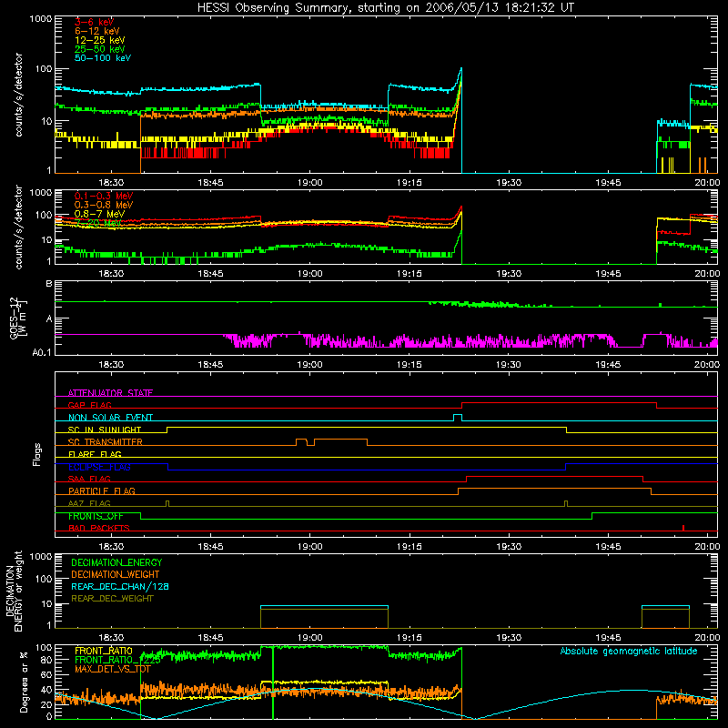Select the orange 6-12 keV legend label
Screen dimensions: 728x728
97,31
